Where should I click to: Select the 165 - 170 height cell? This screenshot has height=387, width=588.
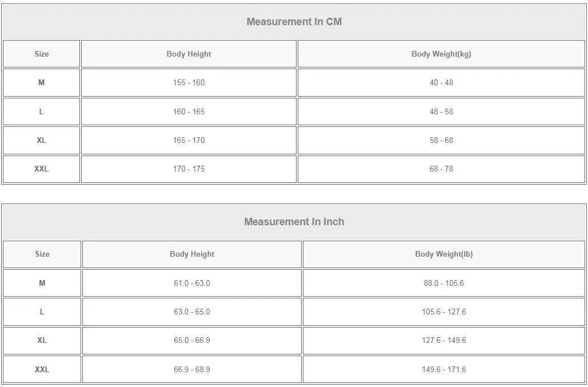[189, 141]
